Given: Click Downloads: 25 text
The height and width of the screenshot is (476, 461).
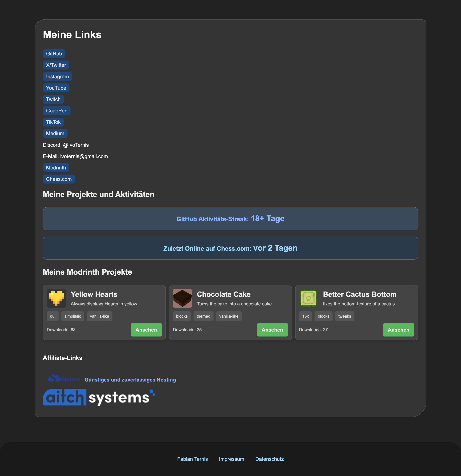Looking at the screenshot, I should pyautogui.click(x=187, y=330).
